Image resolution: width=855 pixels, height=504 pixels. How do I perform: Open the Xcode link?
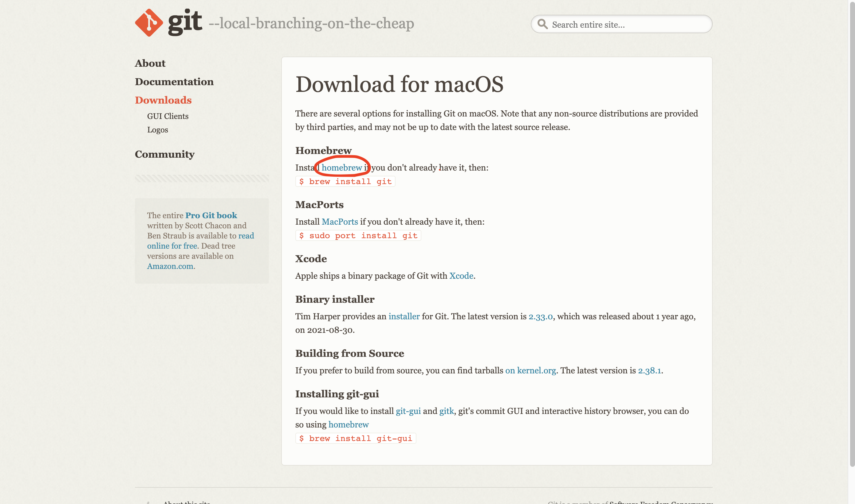(461, 275)
